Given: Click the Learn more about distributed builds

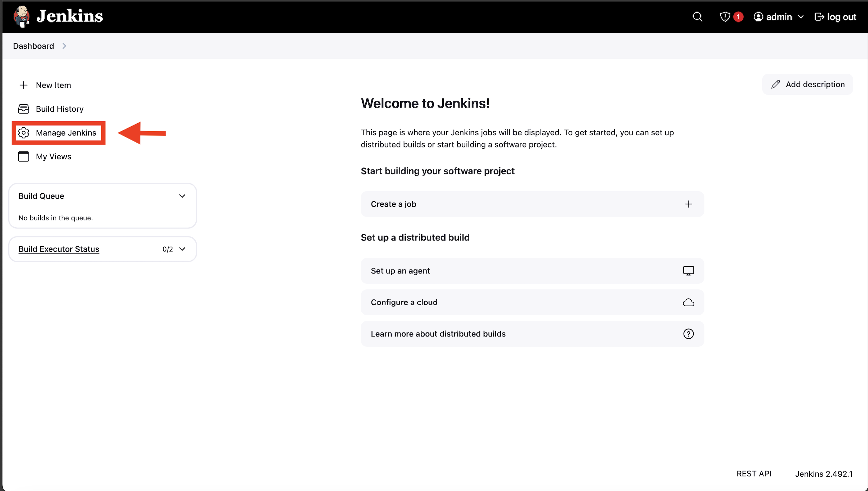Looking at the screenshot, I should pyautogui.click(x=532, y=333).
